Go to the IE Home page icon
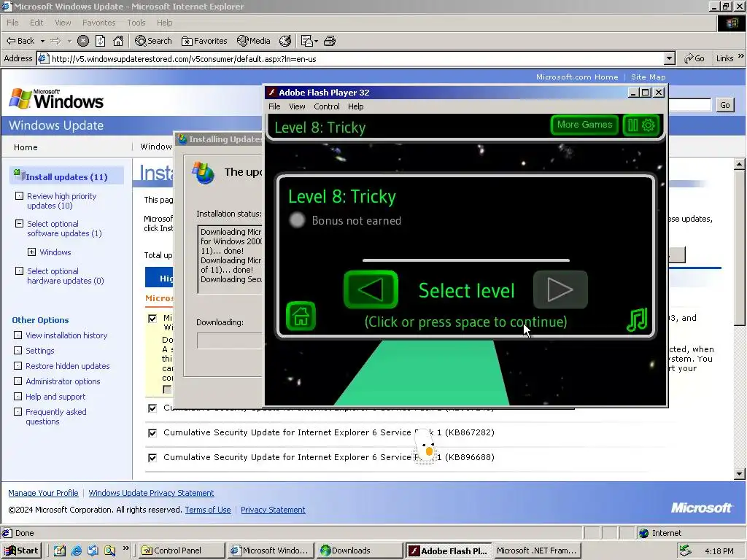 [118, 41]
